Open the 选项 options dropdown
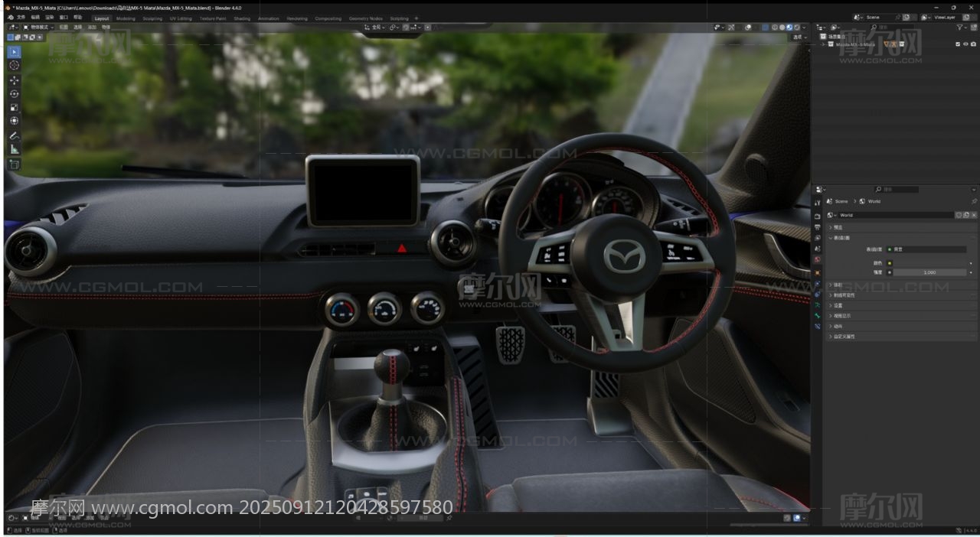This screenshot has width=980, height=537. point(799,37)
